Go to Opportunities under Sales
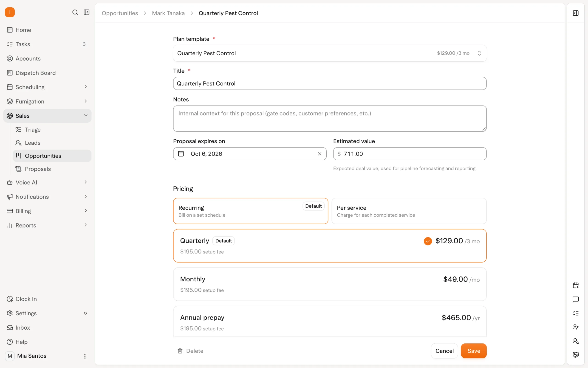 [52, 156]
